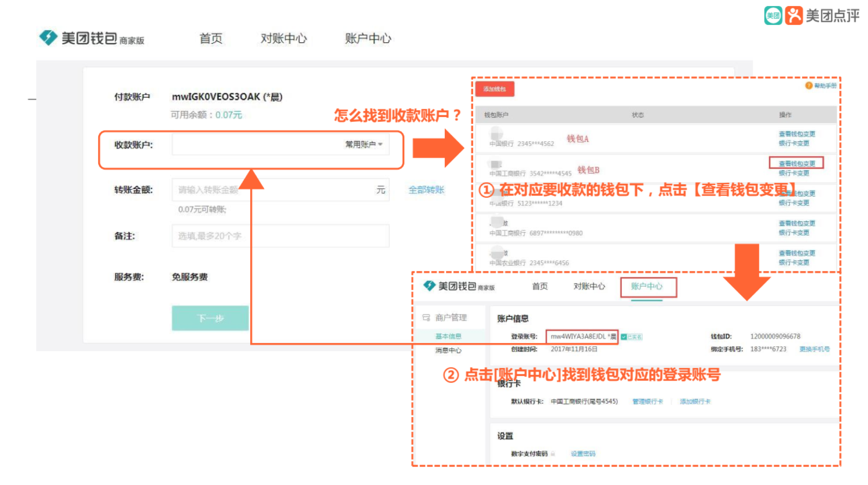This screenshot has width=868, height=485.
Task: Click 银行卡变更 for 5123******1234 row
Action: [x=794, y=203]
